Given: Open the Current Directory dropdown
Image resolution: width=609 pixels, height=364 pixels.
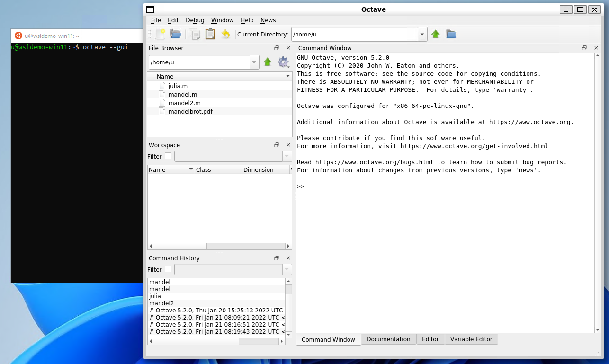Looking at the screenshot, I should point(421,34).
